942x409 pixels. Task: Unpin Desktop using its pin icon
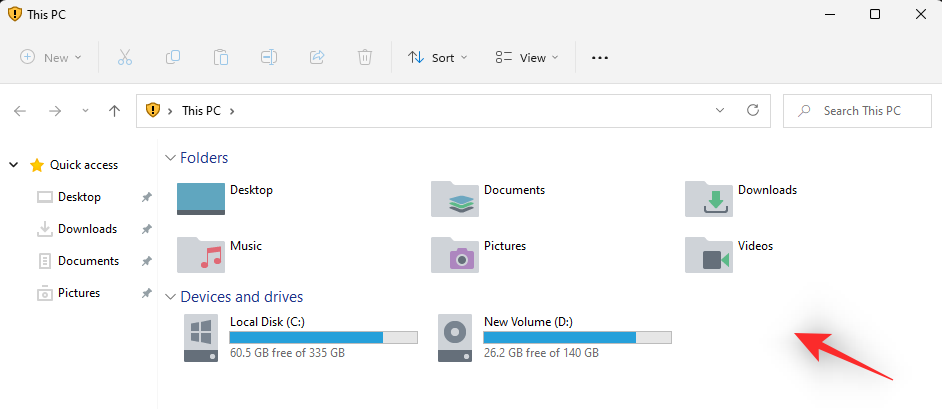click(147, 197)
